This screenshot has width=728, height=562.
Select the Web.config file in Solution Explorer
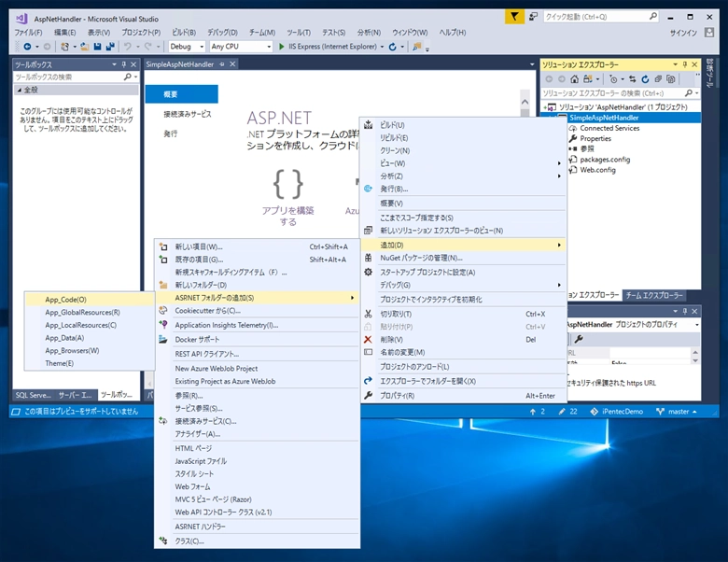[597, 170]
